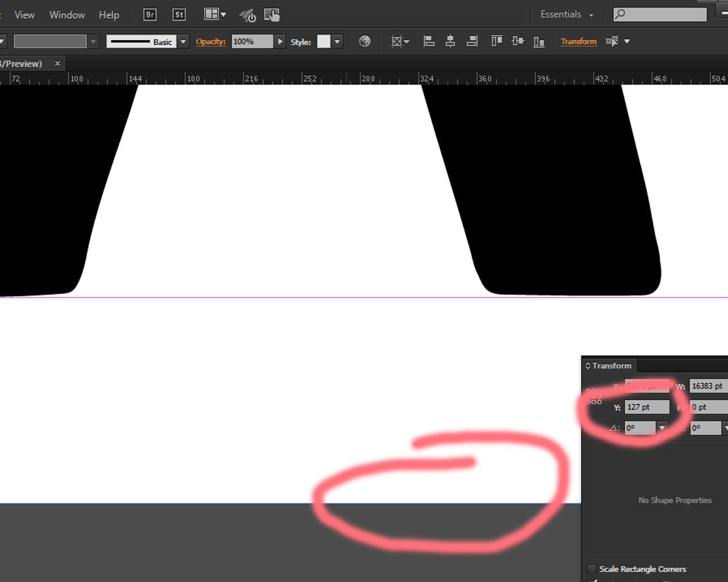Open the rotate angle dropdown arrow
The width and height of the screenshot is (728, 582).
[x=662, y=428]
